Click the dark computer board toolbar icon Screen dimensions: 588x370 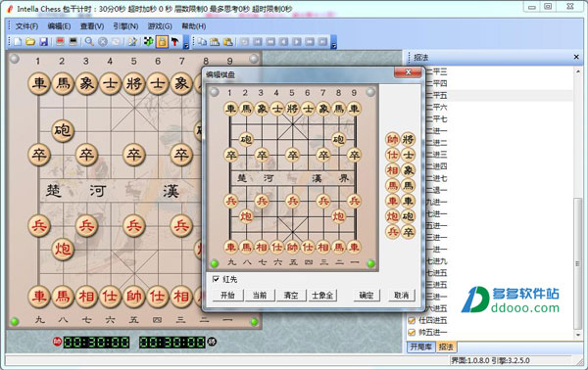[73, 41]
